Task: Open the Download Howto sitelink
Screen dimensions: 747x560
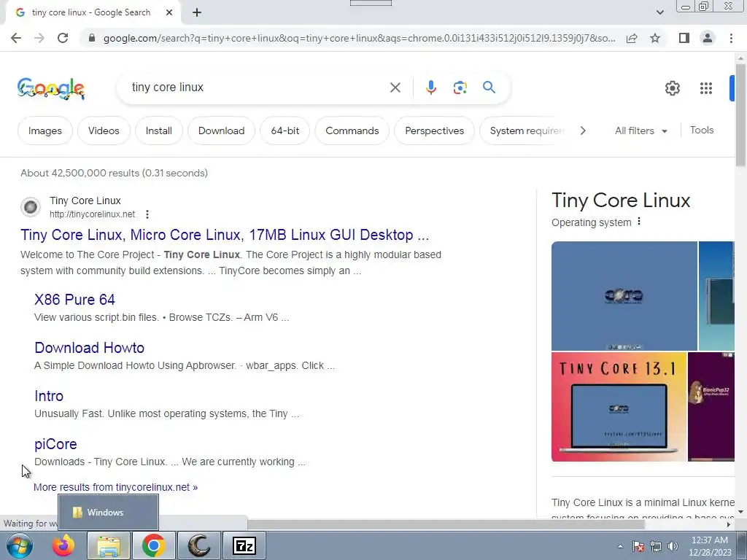Action: tap(90, 348)
